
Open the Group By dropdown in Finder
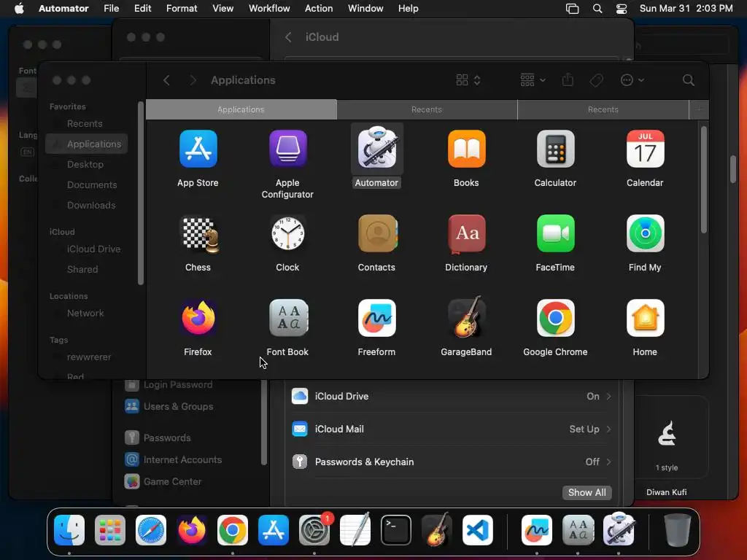[x=533, y=80]
